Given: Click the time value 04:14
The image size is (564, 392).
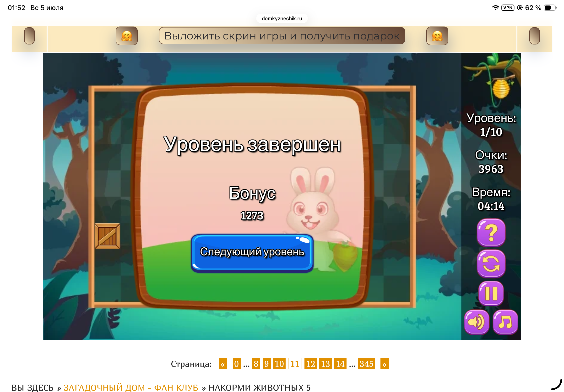Looking at the screenshot, I should [491, 206].
